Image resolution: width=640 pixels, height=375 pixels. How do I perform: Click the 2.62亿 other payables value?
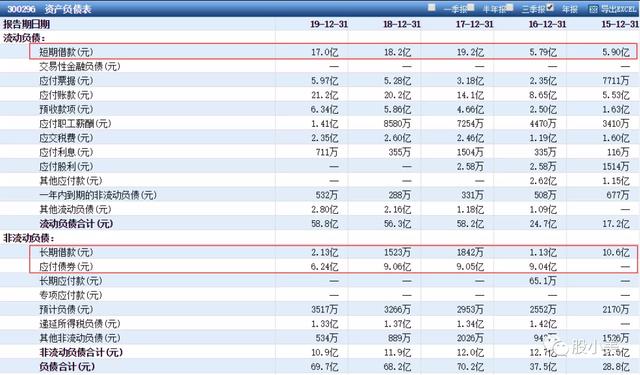point(543,181)
